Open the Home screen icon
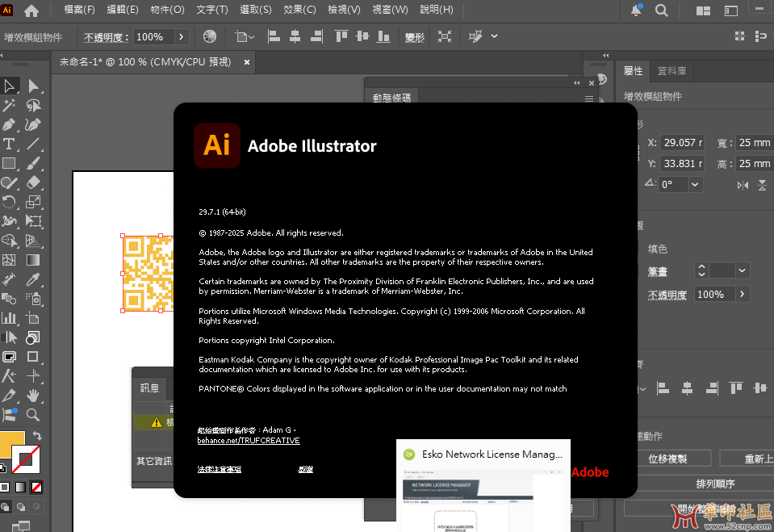This screenshot has height=532, width=774. click(x=31, y=10)
